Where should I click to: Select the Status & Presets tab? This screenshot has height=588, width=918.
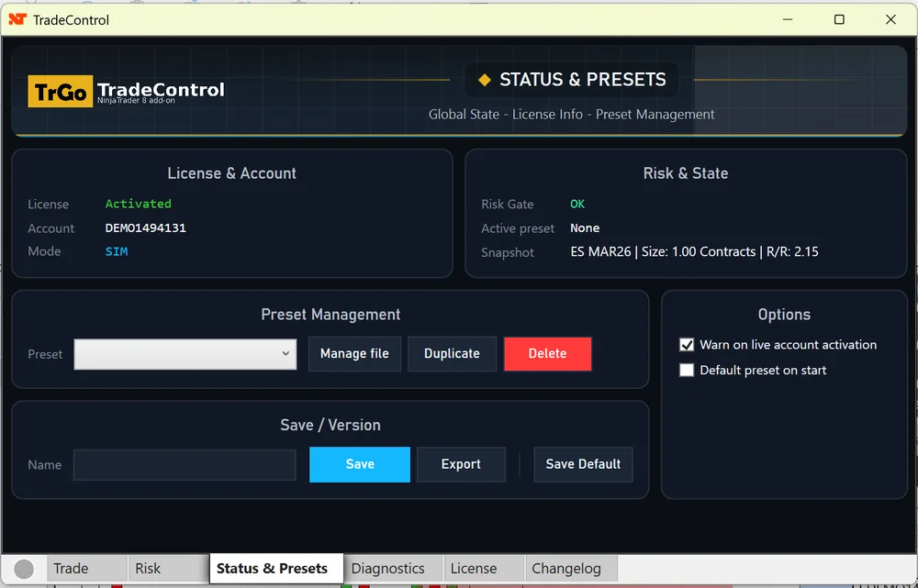(275, 568)
